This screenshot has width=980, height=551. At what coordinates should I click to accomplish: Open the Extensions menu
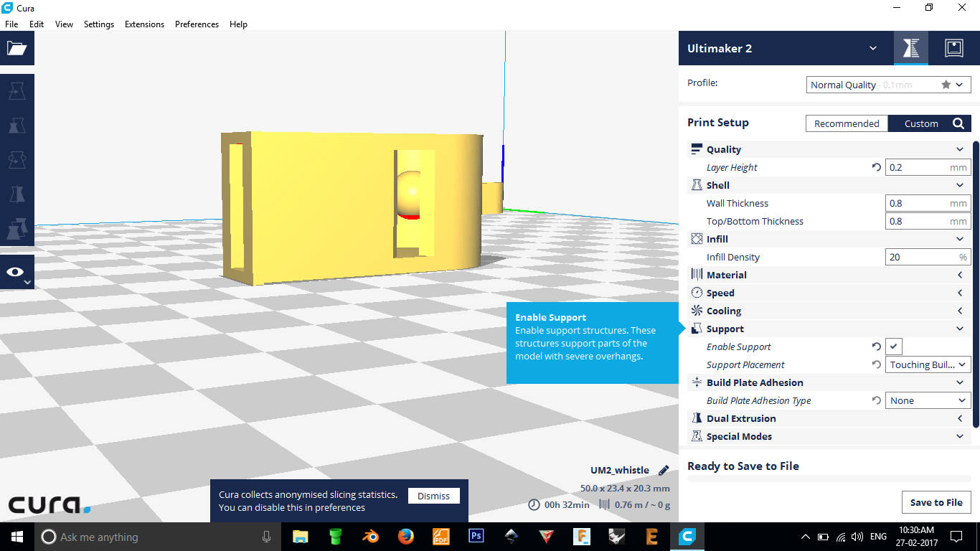tap(144, 24)
